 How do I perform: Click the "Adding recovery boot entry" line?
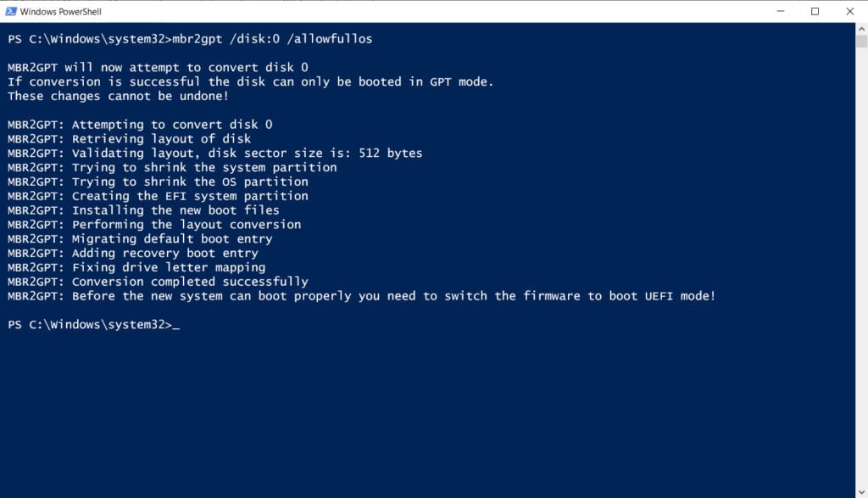pos(164,253)
